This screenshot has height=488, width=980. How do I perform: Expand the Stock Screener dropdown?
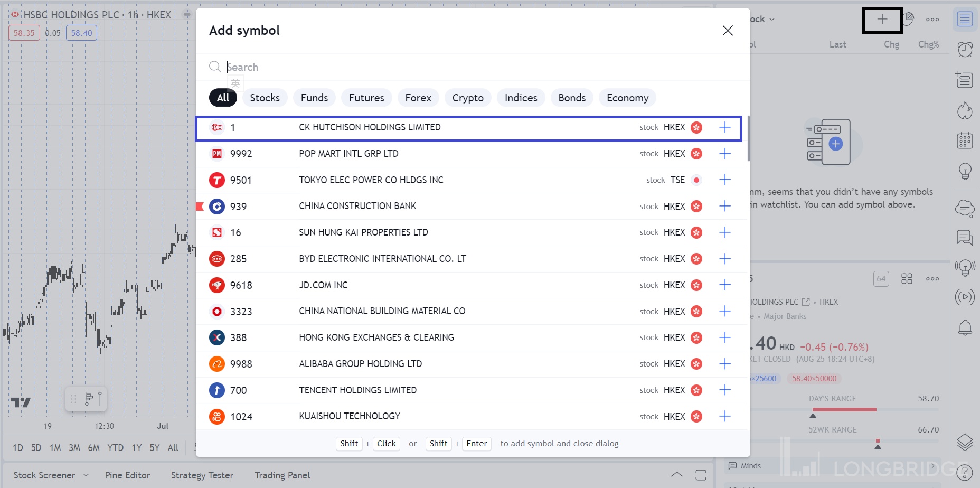[86, 475]
